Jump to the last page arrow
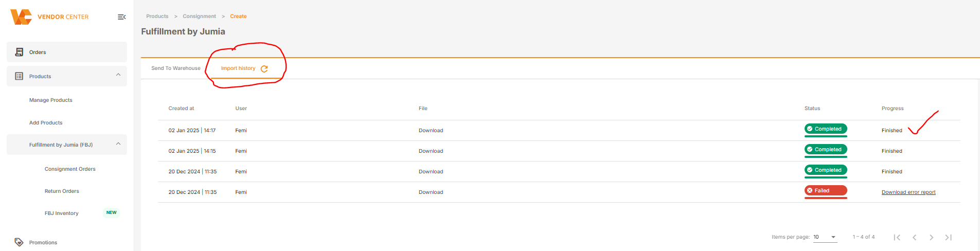This screenshot has height=251, width=980. point(948,237)
